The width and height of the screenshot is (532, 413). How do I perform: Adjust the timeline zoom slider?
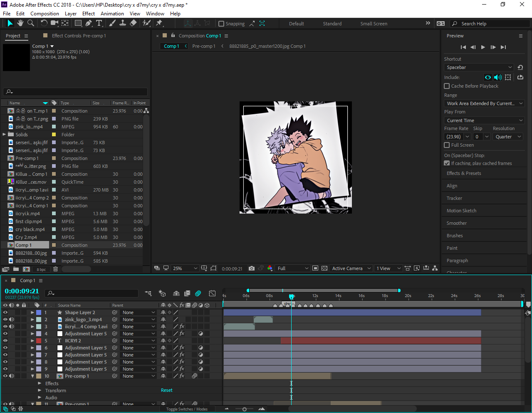(x=245, y=409)
